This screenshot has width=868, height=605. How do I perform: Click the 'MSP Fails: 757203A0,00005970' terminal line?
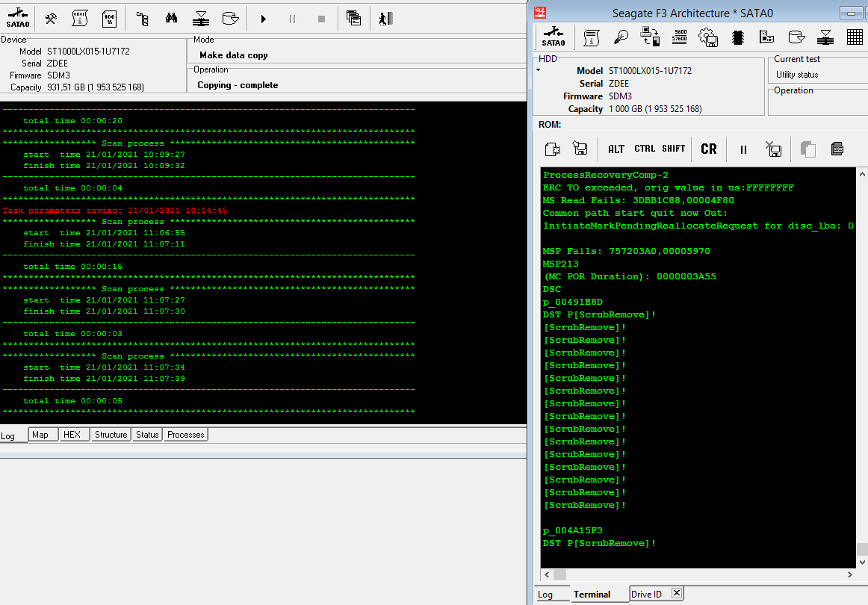pyautogui.click(x=626, y=251)
